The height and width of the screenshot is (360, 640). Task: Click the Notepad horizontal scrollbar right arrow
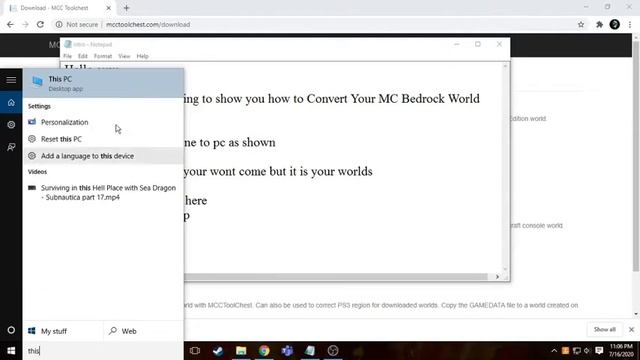[x=497, y=277]
